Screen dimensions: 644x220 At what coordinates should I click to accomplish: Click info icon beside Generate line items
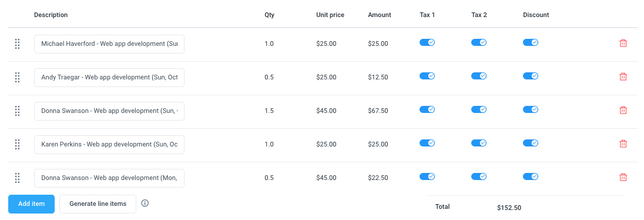pos(145,203)
